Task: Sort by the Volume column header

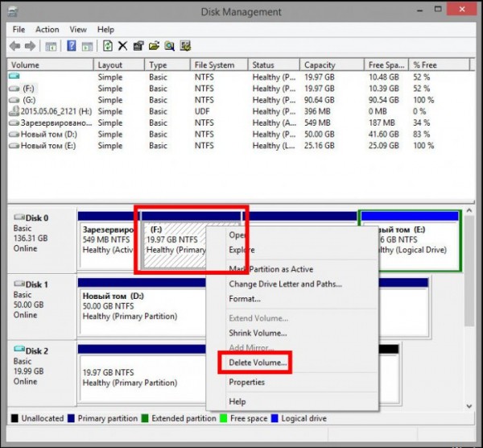Action: pyautogui.click(x=50, y=64)
